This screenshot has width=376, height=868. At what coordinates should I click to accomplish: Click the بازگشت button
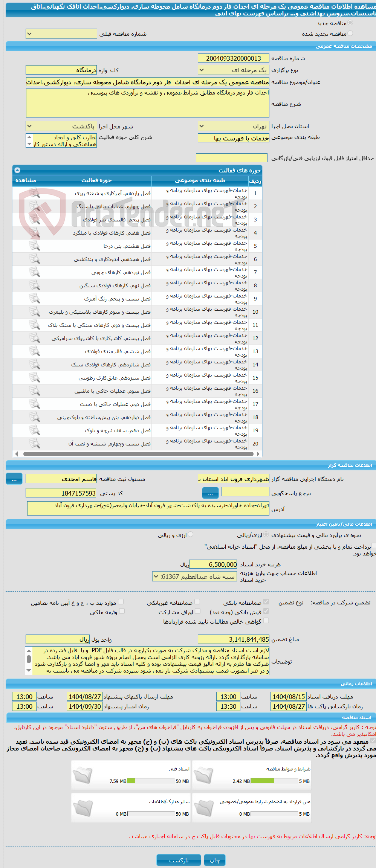[179, 860]
